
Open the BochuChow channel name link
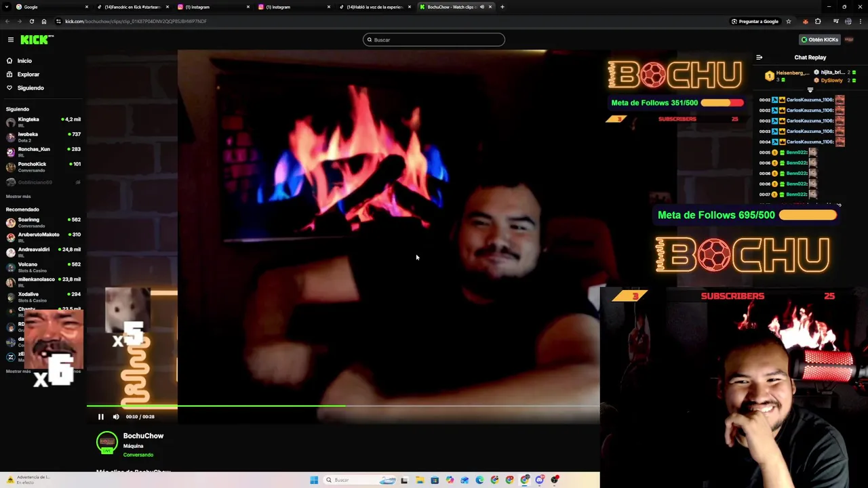coord(143,436)
